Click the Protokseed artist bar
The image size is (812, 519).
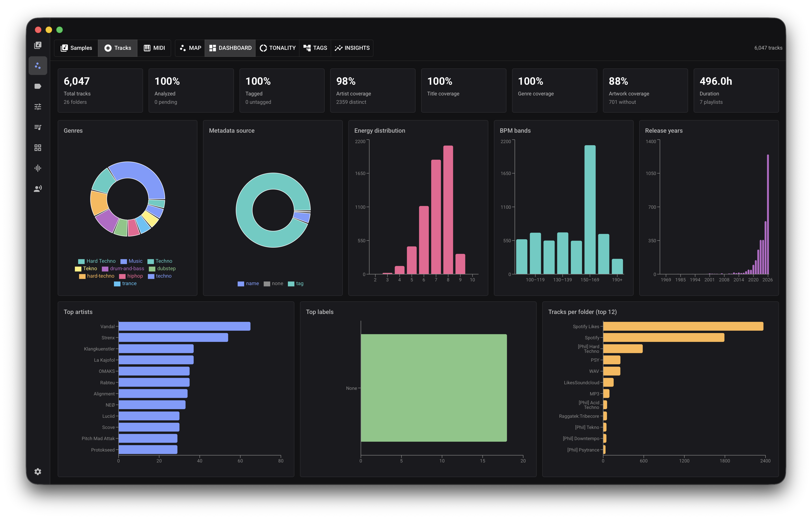[x=148, y=449]
